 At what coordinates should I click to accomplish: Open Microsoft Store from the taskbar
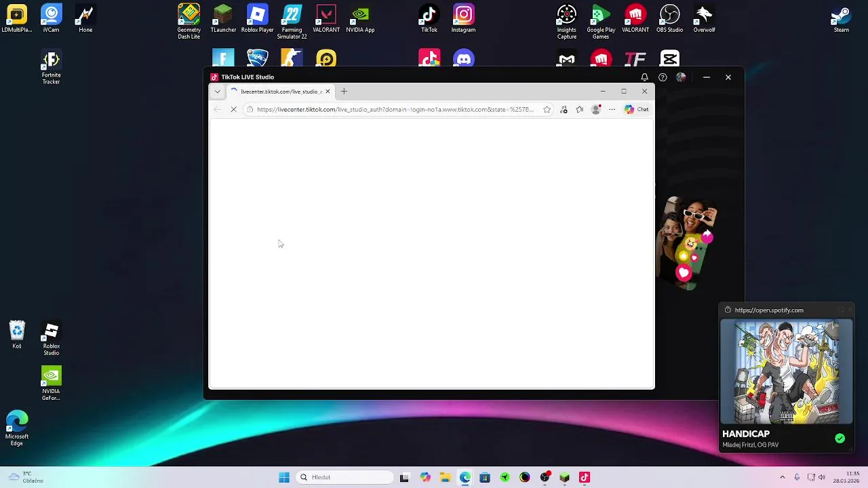[x=485, y=477]
